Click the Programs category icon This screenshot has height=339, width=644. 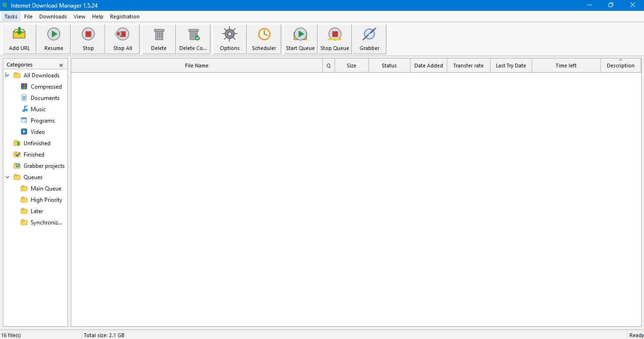24,121
